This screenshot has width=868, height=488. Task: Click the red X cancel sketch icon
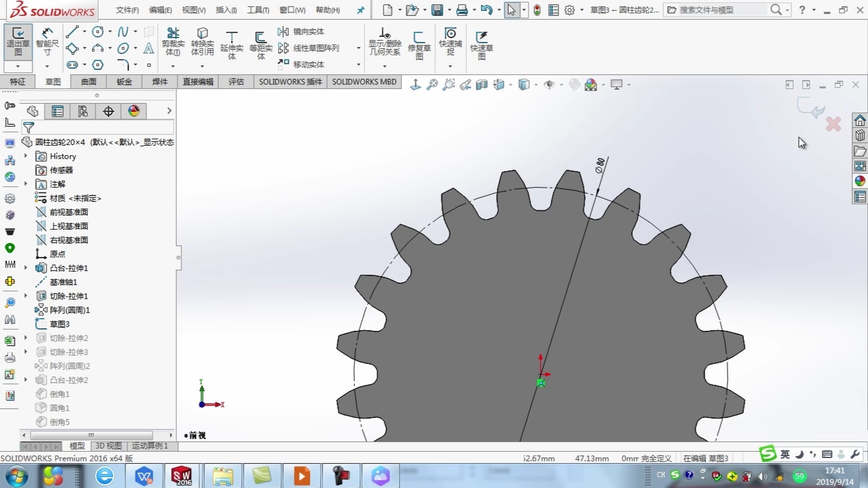pyautogui.click(x=833, y=124)
